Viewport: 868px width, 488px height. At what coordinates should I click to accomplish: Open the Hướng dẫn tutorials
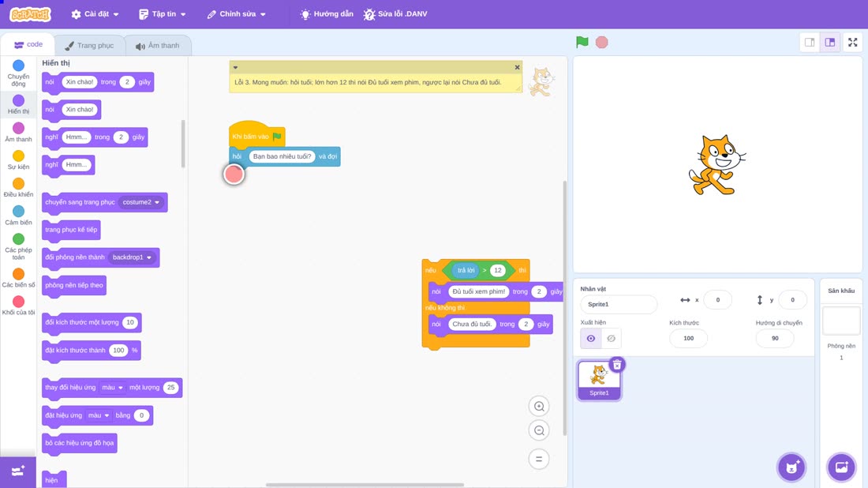327,14
